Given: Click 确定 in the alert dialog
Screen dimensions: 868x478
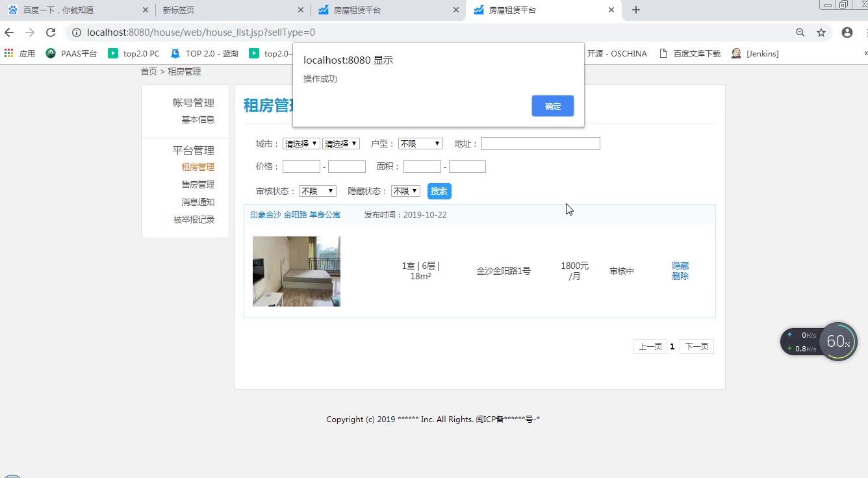Looking at the screenshot, I should 552,106.
